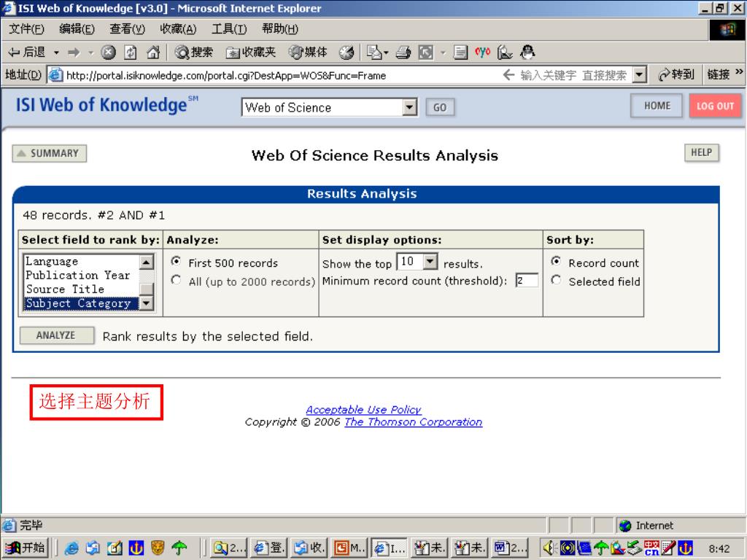747x560 pixels.
Task: Click the LOG OUT button
Action: pos(715,106)
